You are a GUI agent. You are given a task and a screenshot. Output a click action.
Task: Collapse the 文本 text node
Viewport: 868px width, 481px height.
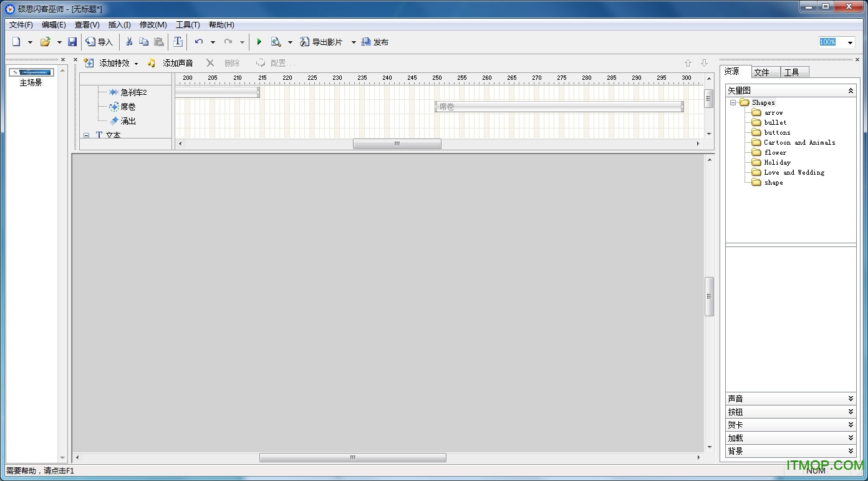[86, 135]
